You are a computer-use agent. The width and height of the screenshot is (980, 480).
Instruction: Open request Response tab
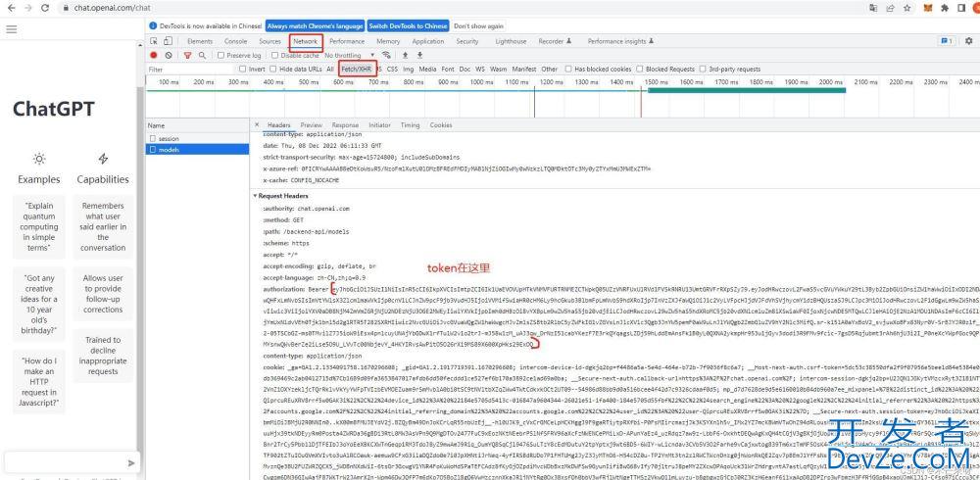point(345,125)
